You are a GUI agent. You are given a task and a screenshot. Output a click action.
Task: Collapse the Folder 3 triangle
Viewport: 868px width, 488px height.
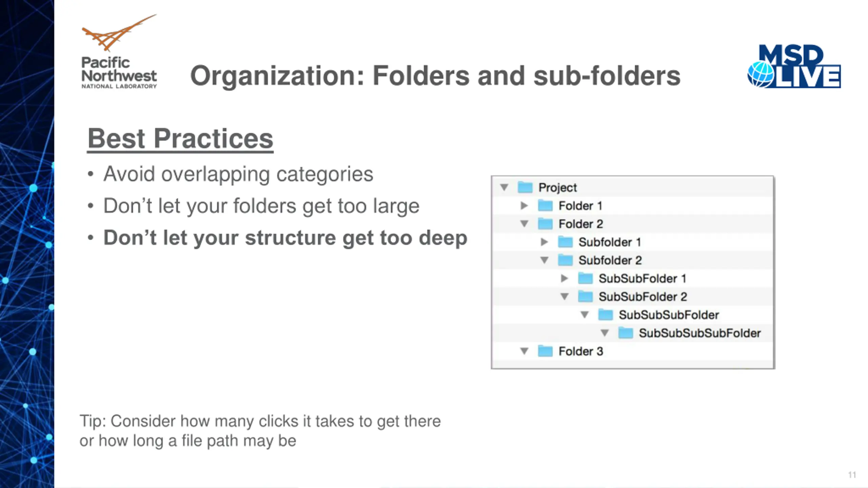click(524, 351)
